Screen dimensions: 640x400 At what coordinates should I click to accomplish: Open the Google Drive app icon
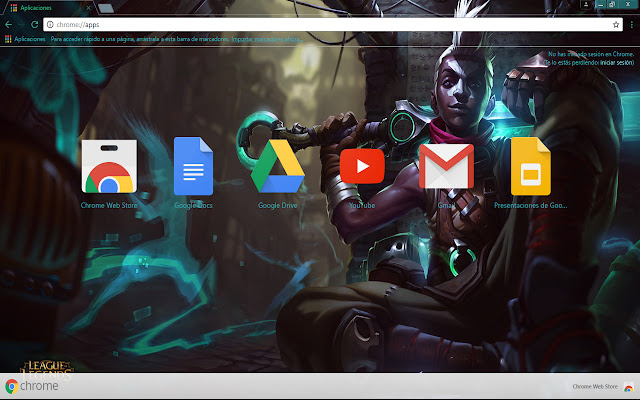[278, 166]
